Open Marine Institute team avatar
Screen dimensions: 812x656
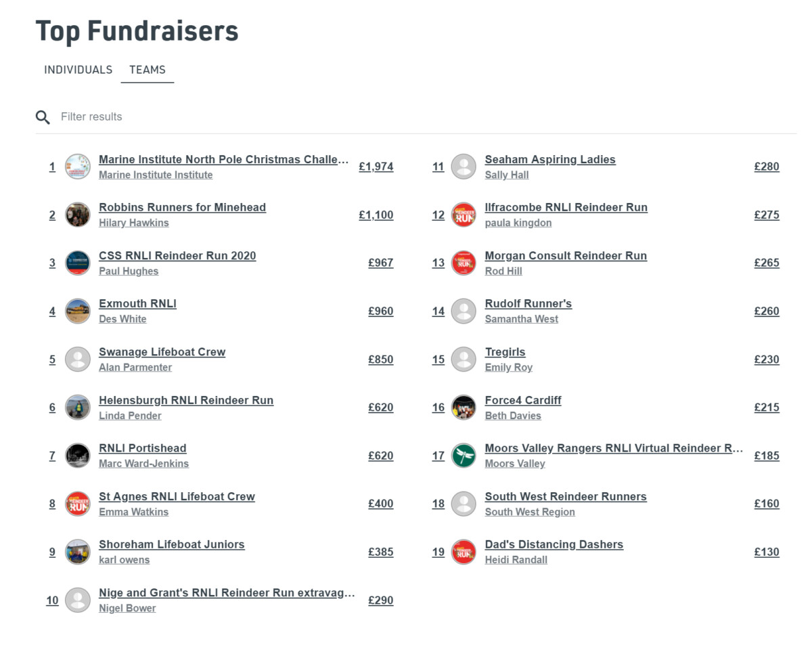[78, 167]
